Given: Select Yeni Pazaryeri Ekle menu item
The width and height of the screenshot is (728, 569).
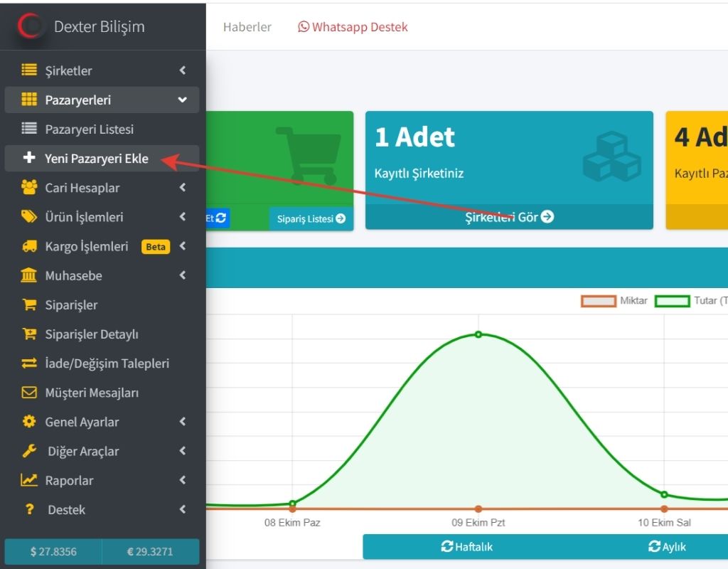Looking at the screenshot, I should pos(97,159).
